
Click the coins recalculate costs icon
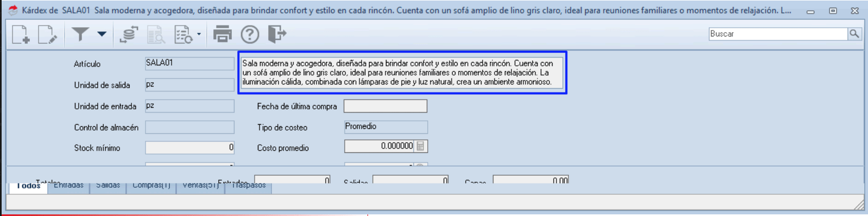pyautogui.click(x=129, y=34)
